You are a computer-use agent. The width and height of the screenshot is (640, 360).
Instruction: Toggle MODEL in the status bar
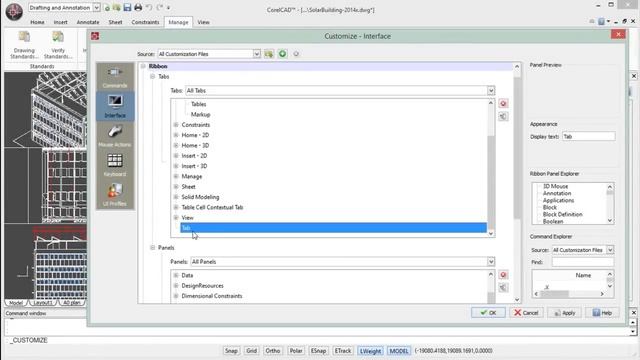[x=399, y=351]
